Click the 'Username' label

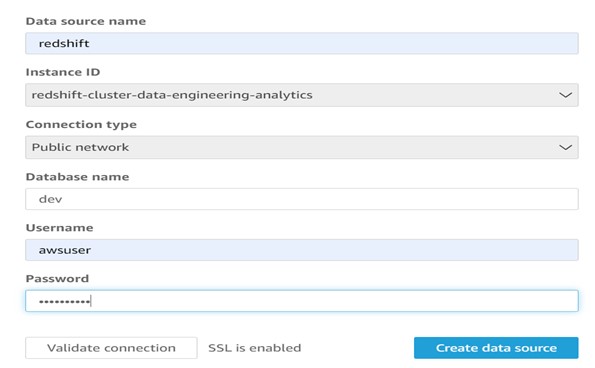click(60, 228)
